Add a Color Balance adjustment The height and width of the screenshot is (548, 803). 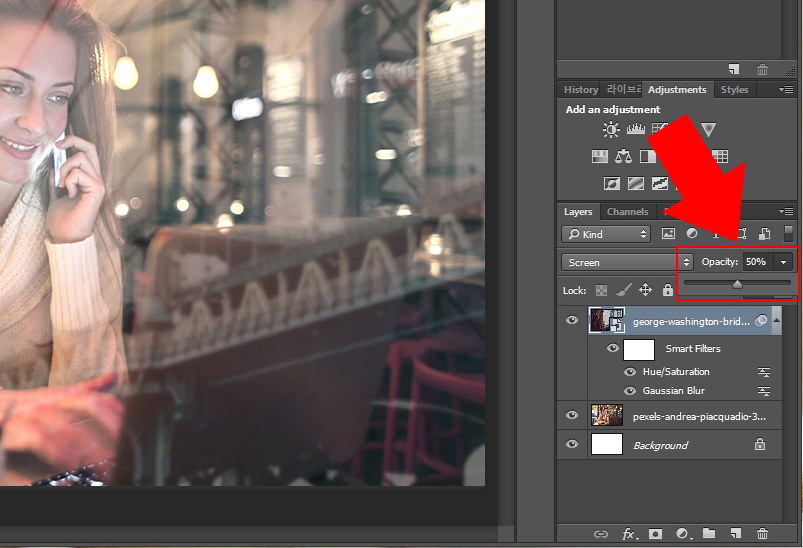[623, 156]
